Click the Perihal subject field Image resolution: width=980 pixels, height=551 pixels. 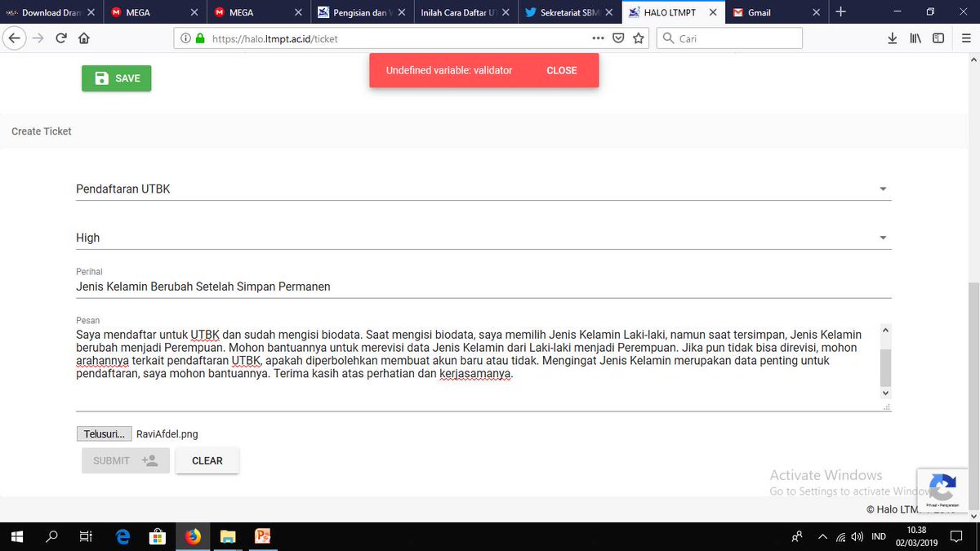(483, 287)
